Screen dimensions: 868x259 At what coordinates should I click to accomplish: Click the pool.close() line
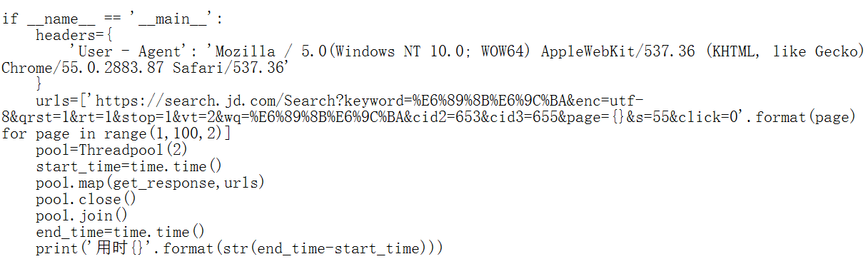pyautogui.click(x=86, y=199)
